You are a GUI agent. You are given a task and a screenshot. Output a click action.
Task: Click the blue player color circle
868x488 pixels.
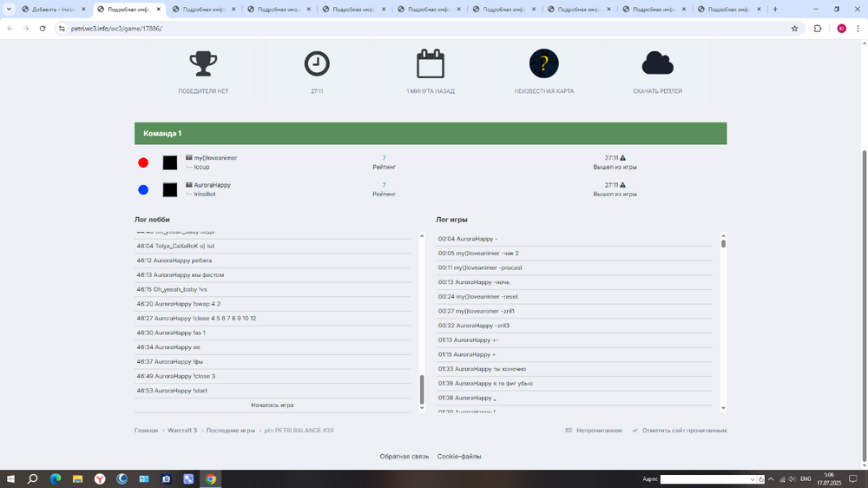[x=143, y=189]
